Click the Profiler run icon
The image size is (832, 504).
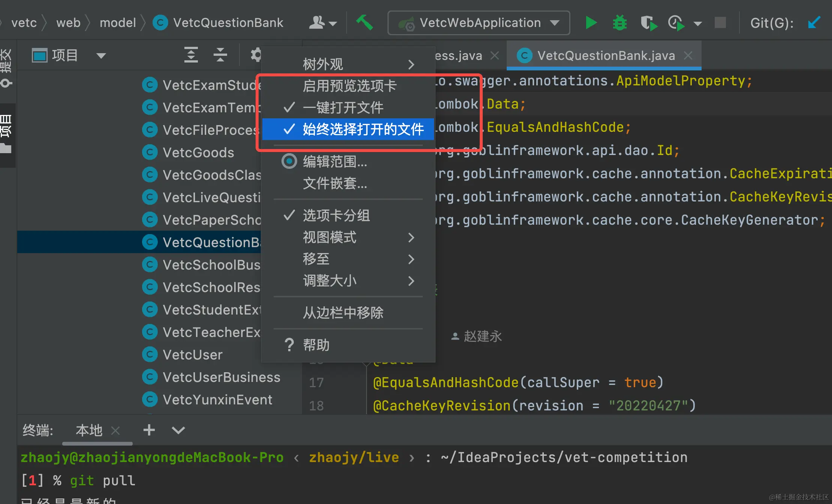[x=676, y=23]
